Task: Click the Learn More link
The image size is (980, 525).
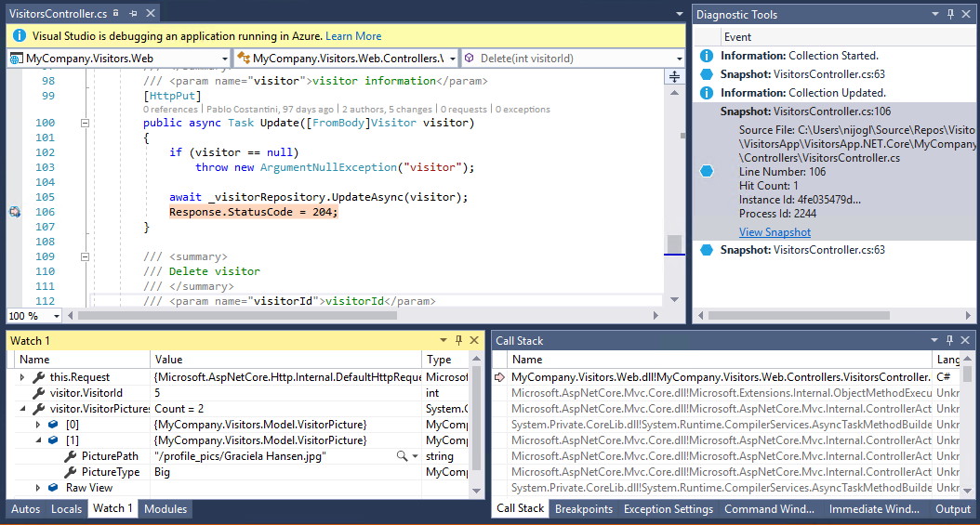Action: pyautogui.click(x=353, y=36)
